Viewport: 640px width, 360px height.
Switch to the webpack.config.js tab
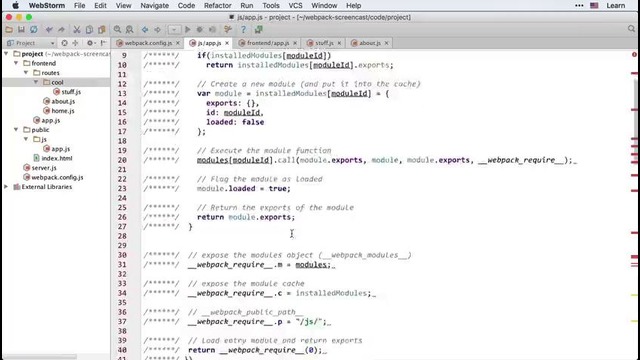pyautogui.click(x=148, y=43)
